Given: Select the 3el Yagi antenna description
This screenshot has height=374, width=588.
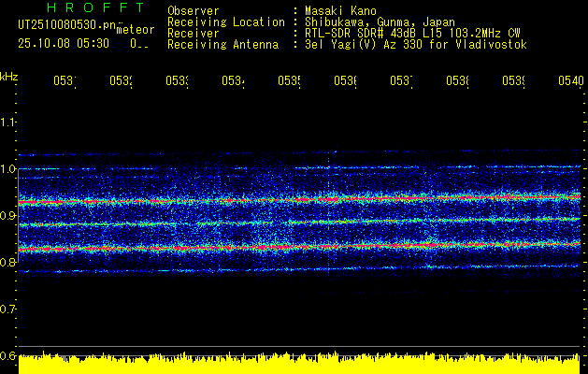Looking at the screenshot, I should click(416, 45).
